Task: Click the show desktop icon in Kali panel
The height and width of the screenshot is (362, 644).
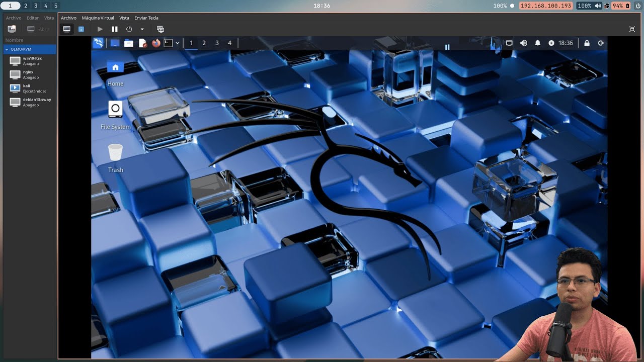Action: (x=115, y=43)
